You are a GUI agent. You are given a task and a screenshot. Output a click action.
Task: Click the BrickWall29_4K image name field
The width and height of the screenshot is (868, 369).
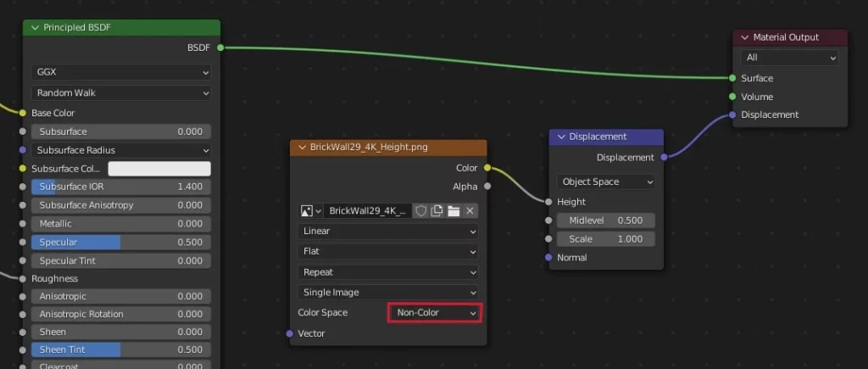368,210
